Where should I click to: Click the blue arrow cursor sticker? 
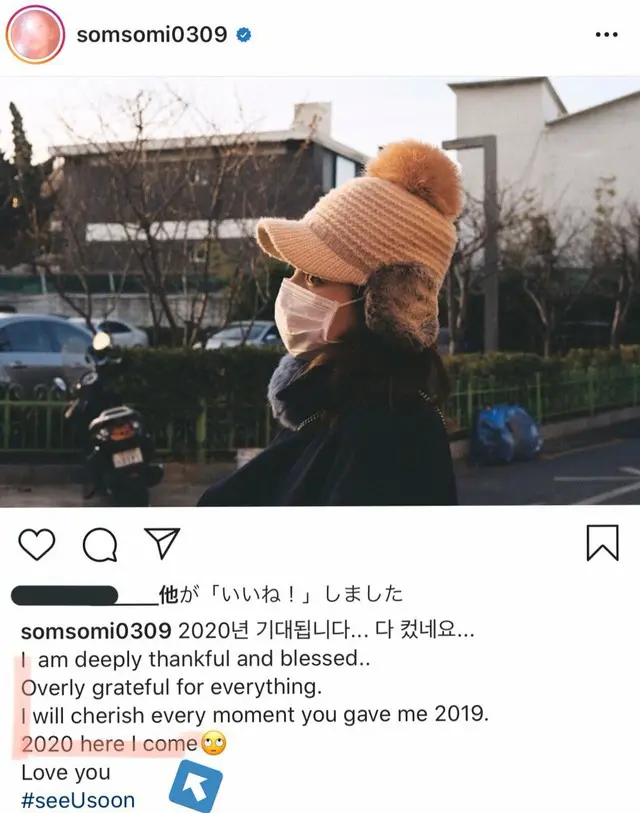point(196,786)
